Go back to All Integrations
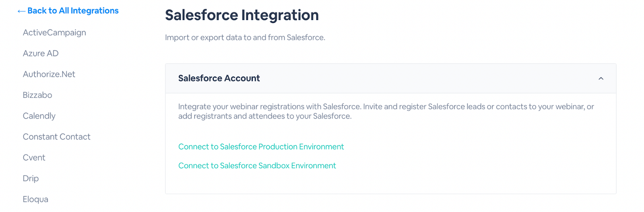This screenshot has width=644, height=212. click(x=73, y=11)
